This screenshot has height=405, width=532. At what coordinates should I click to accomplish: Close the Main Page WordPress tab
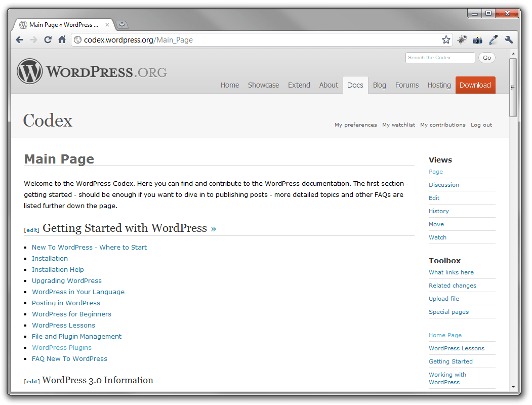click(107, 25)
